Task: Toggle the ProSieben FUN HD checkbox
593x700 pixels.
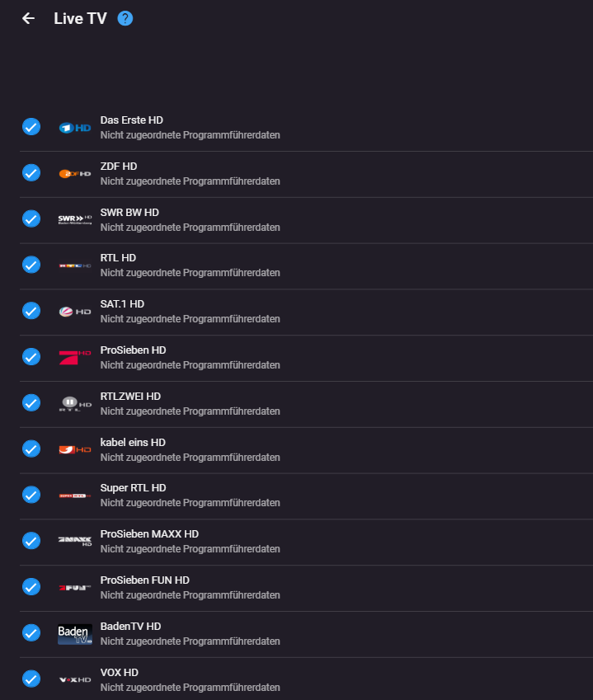Action: click(x=31, y=587)
